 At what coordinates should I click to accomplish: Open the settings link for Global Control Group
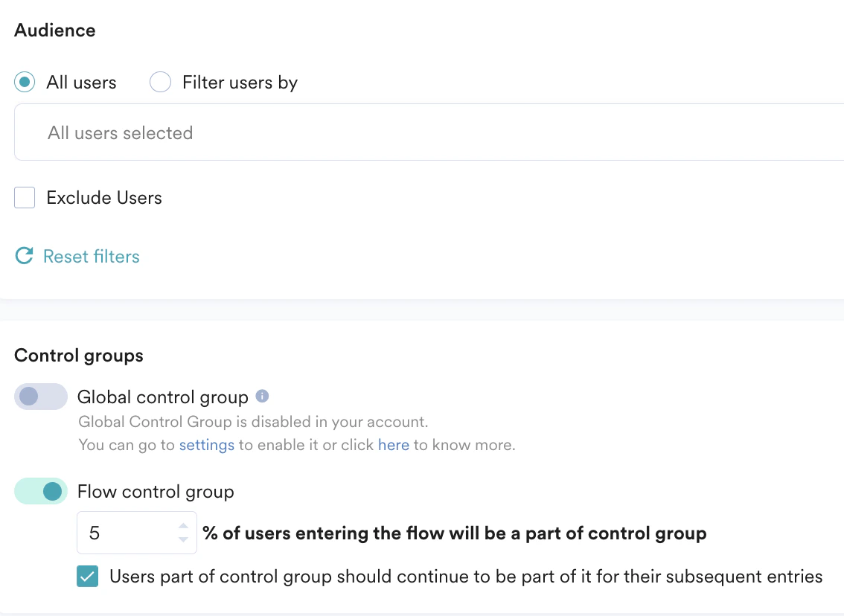pyautogui.click(x=207, y=446)
